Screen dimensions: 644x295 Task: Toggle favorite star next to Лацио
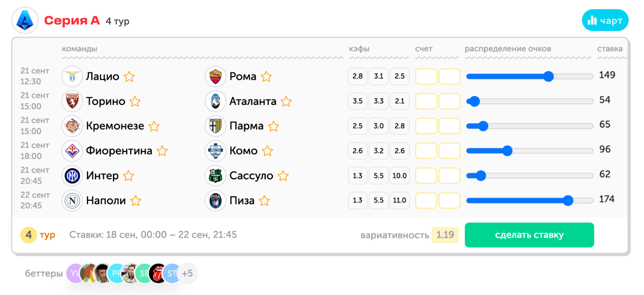point(129,77)
